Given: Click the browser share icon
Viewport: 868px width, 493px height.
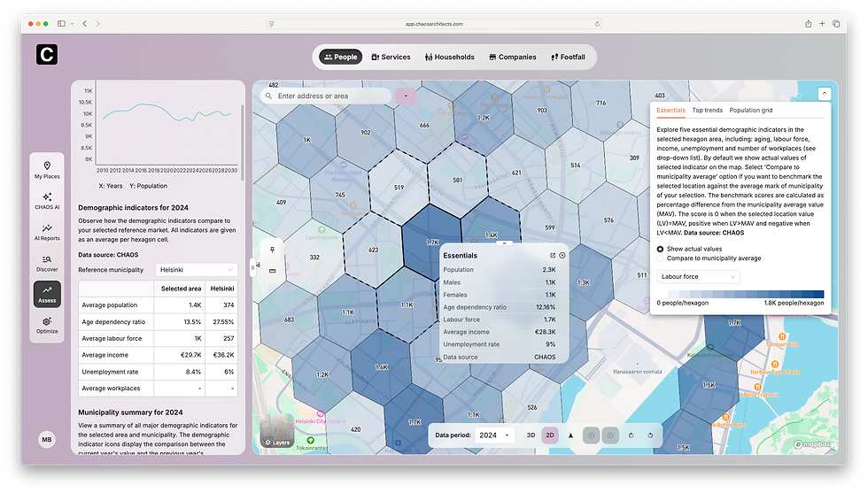Looking at the screenshot, I should tap(808, 23).
